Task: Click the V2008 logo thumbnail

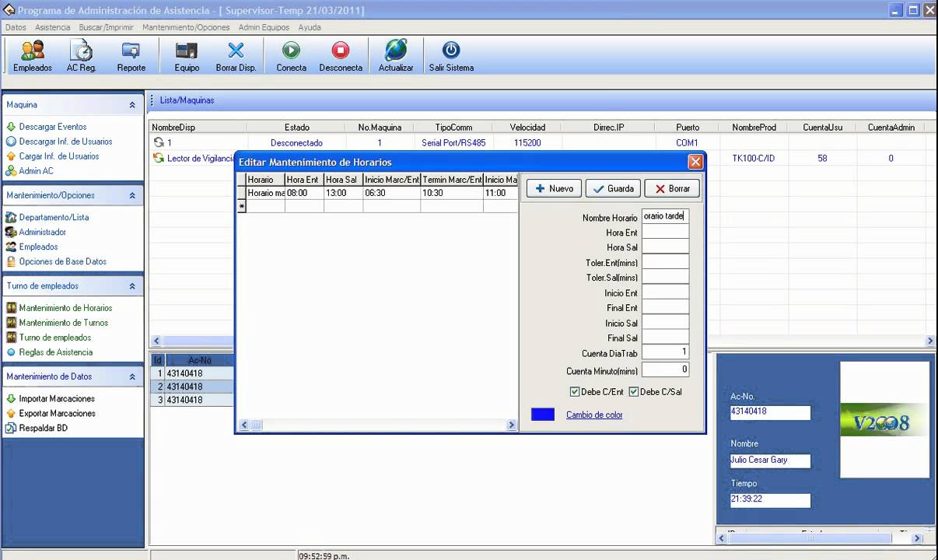Action: (885, 420)
